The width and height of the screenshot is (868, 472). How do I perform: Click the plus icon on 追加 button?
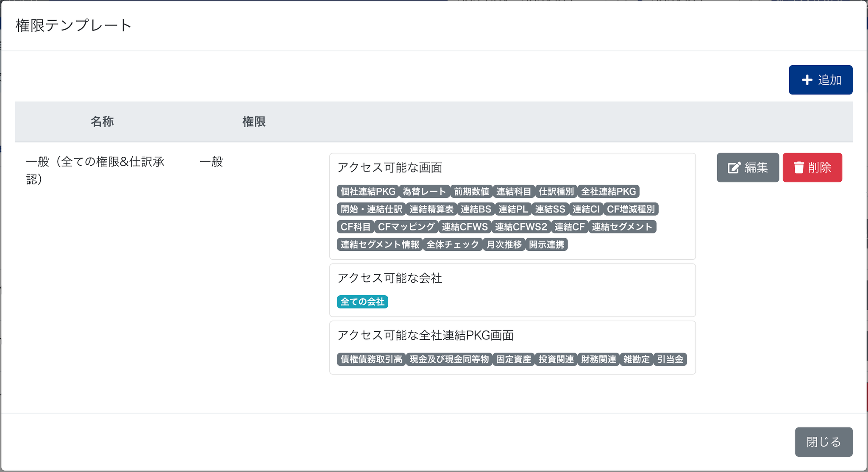(x=807, y=80)
